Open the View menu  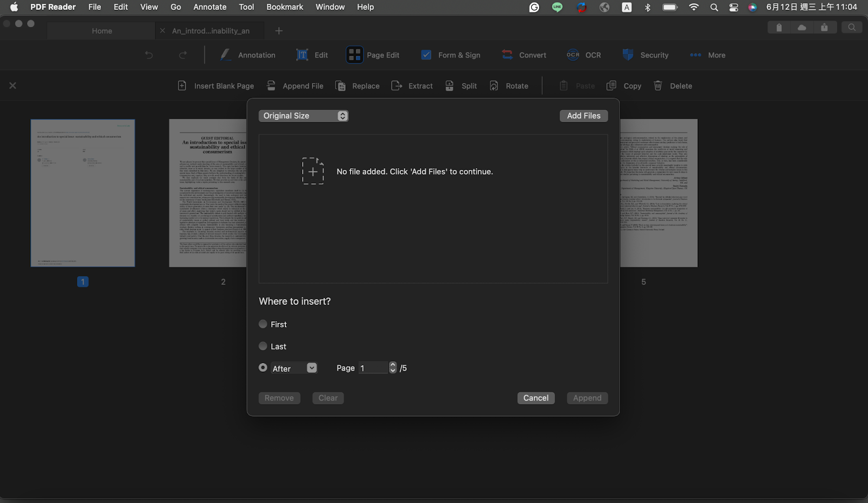(x=149, y=7)
